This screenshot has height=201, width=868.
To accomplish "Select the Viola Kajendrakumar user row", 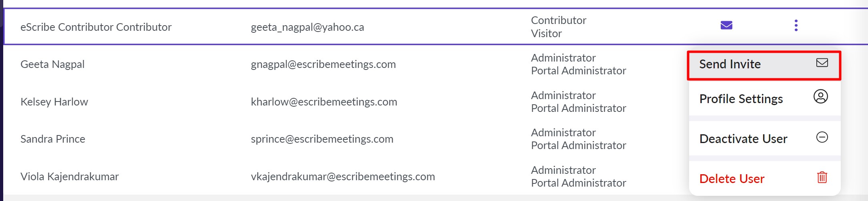I will tap(70, 177).
